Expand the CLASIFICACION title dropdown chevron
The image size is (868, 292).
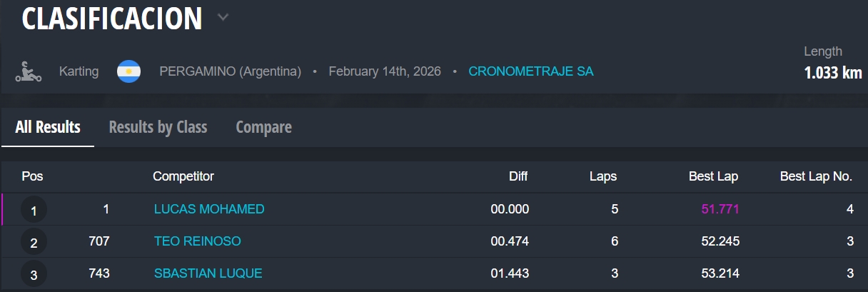point(223,17)
